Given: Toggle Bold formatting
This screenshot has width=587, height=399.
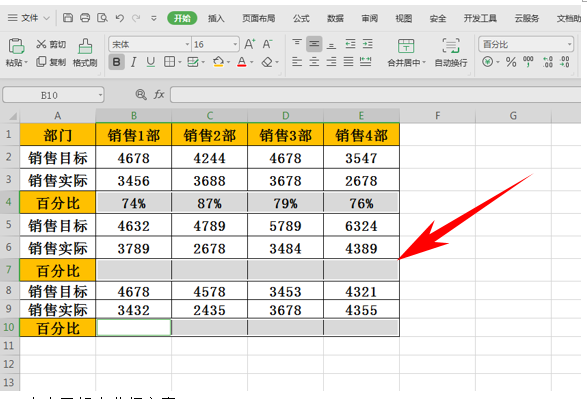Looking at the screenshot, I should tap(116, 62).
